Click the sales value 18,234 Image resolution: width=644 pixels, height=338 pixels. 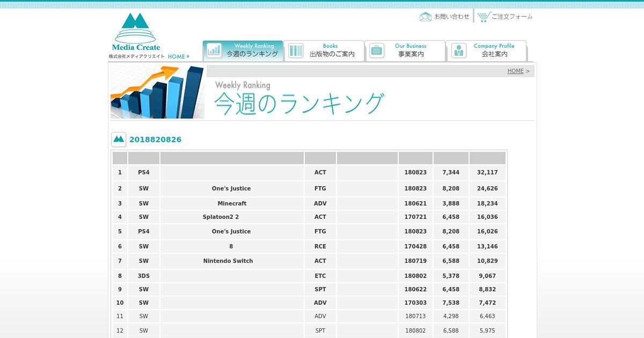487,203
